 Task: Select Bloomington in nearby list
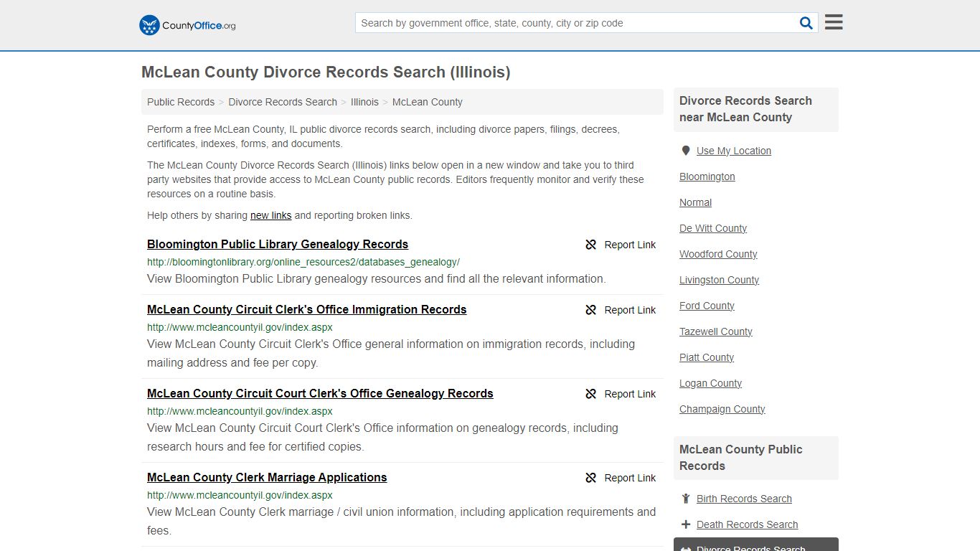(x=707, y=176)
